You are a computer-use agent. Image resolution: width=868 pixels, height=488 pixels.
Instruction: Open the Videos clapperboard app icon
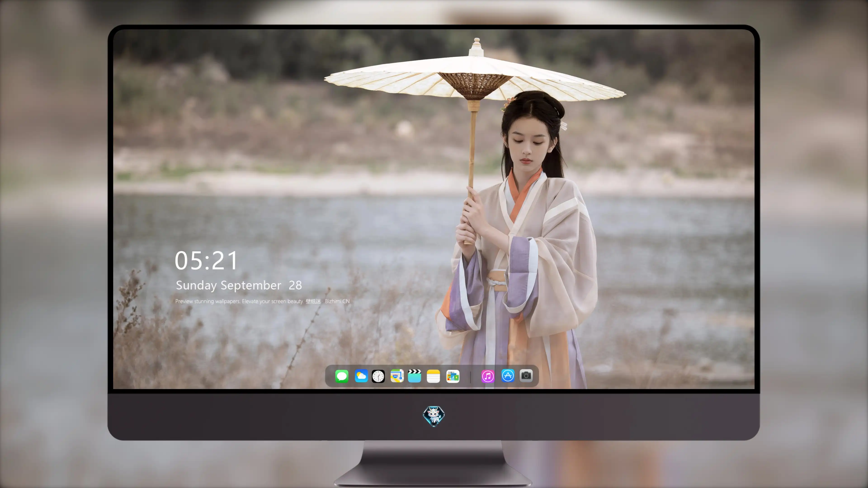pyautogui.click(x=415, y=376)
